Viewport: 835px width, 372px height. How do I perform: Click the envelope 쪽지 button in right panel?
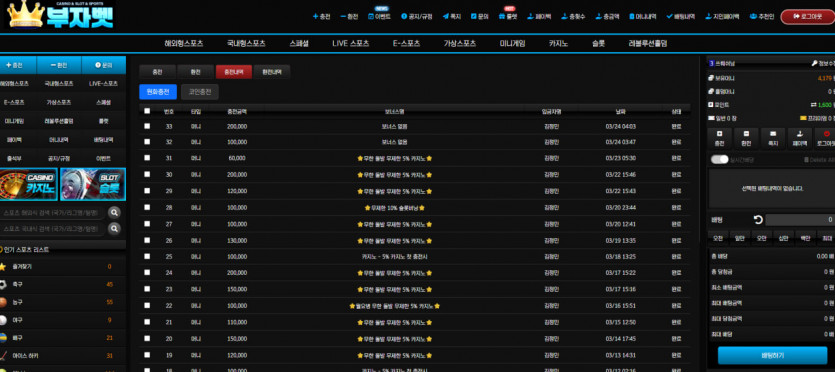(773, 138)
